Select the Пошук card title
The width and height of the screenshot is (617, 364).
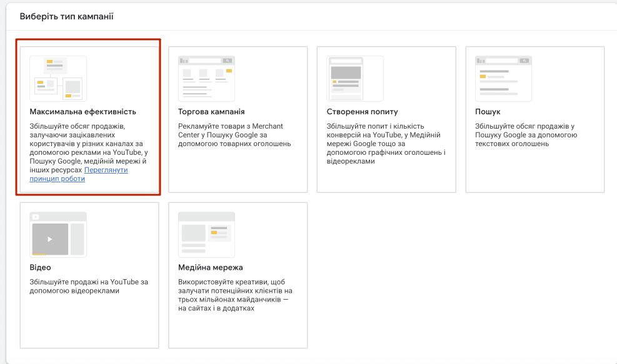tap(488, 112)
